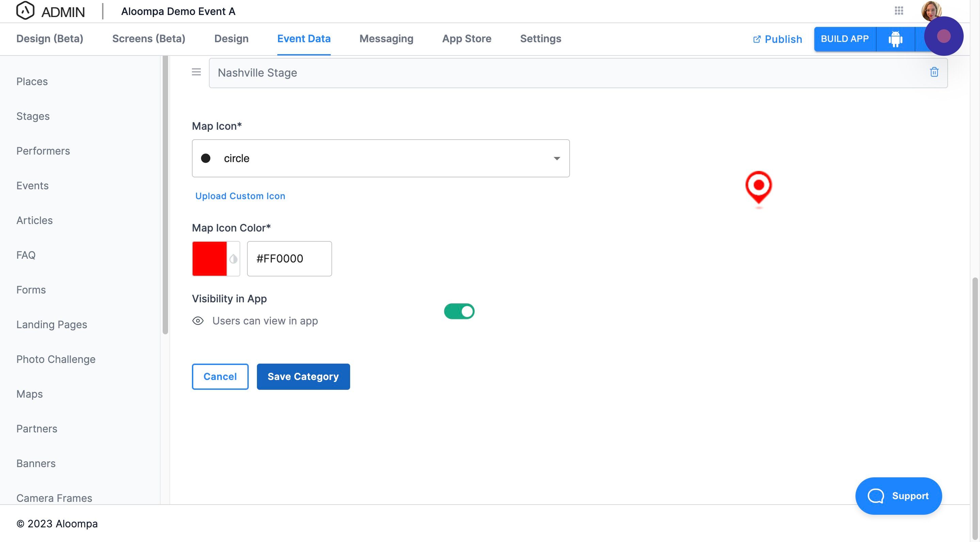This screenshot has height=542, width=980.
Task: Switch to the Design (Beta) tab
Action: pos(50,38)
